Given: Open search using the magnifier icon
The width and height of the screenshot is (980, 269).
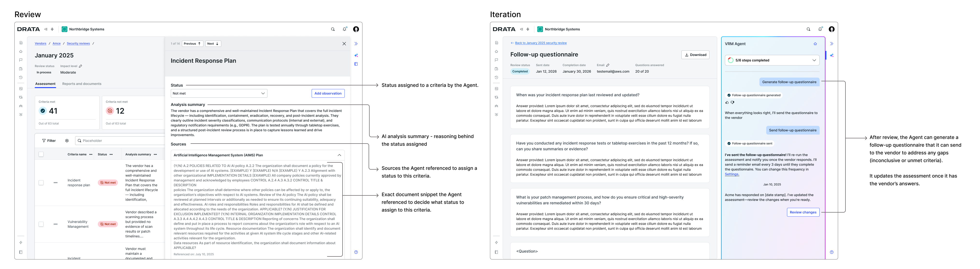Looking at the screenshot, I should pos(332,29).
